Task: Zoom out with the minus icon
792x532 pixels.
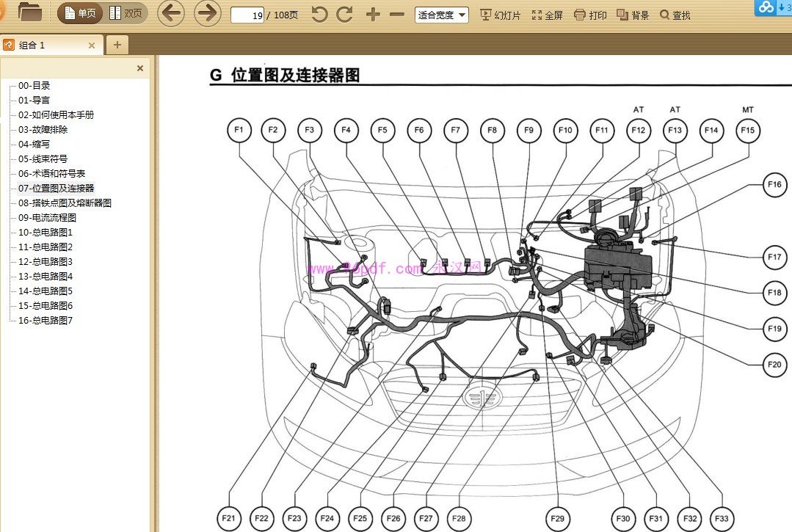Action: (x=397, y=15)
